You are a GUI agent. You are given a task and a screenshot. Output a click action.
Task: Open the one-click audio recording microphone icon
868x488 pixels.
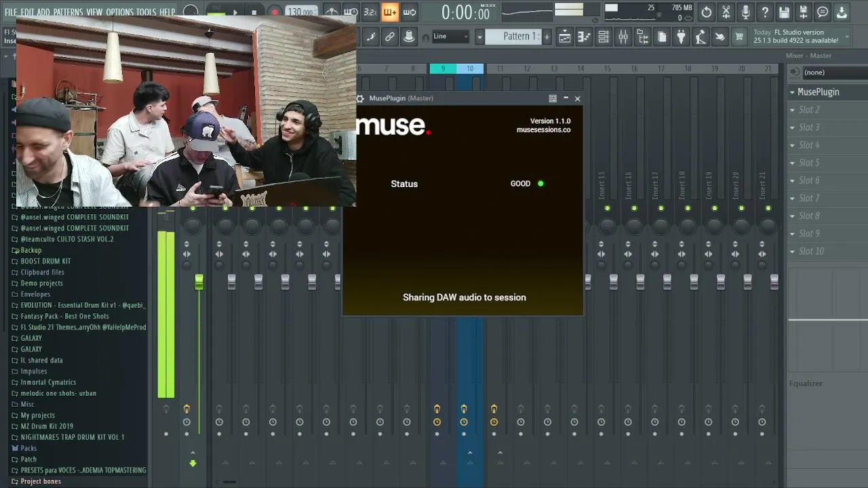point(745,12)
